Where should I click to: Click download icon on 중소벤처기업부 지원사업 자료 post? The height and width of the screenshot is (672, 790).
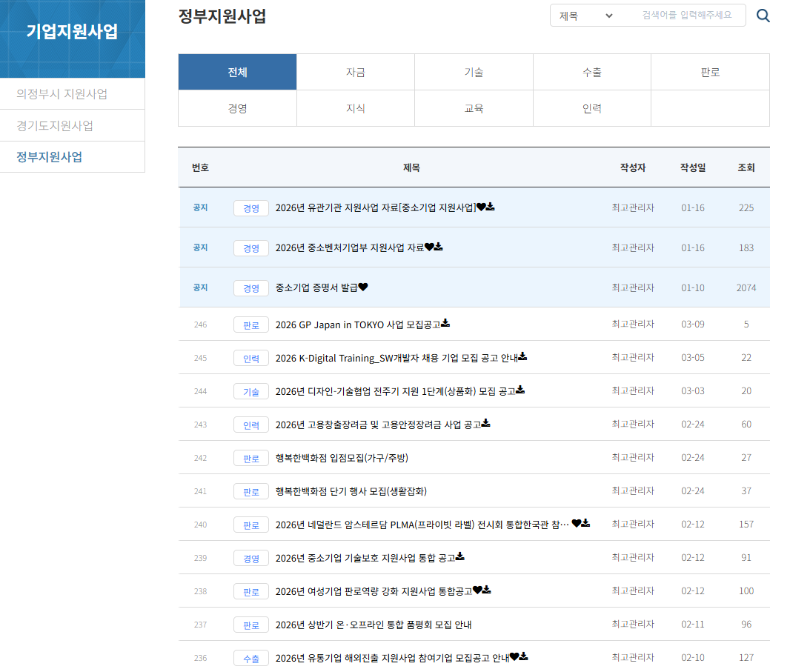439,247
